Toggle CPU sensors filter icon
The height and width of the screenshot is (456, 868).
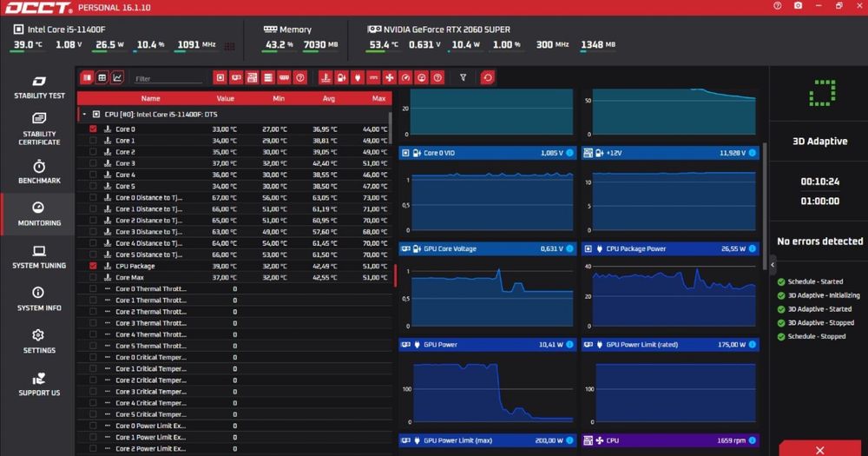click(x=220, y=78)
